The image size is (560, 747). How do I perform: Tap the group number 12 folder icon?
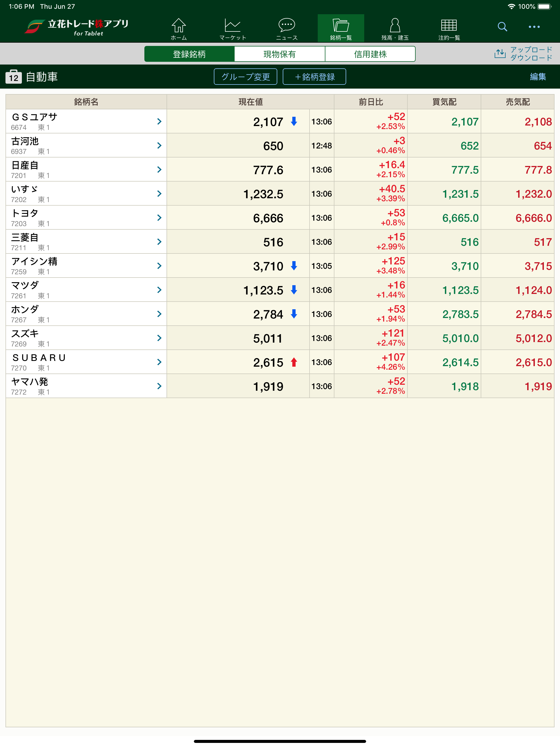[x=13, y=77]
